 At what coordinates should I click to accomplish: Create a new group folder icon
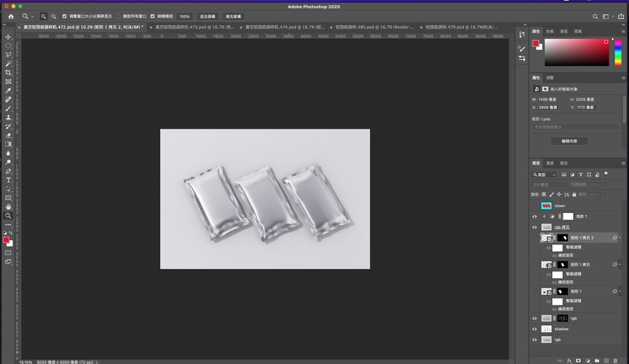pos(597,361)
